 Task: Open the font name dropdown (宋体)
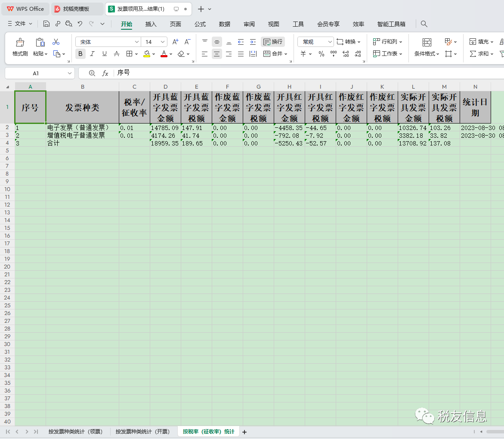coord(136,42)
